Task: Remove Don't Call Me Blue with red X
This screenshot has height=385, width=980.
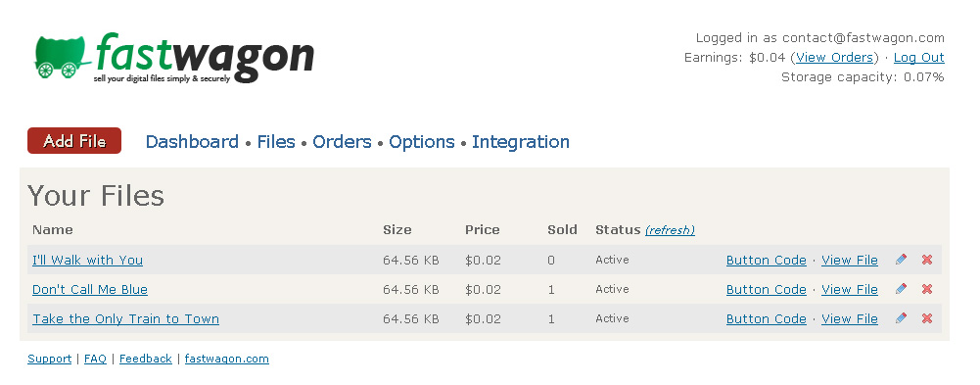Action: tap(927, 289)
